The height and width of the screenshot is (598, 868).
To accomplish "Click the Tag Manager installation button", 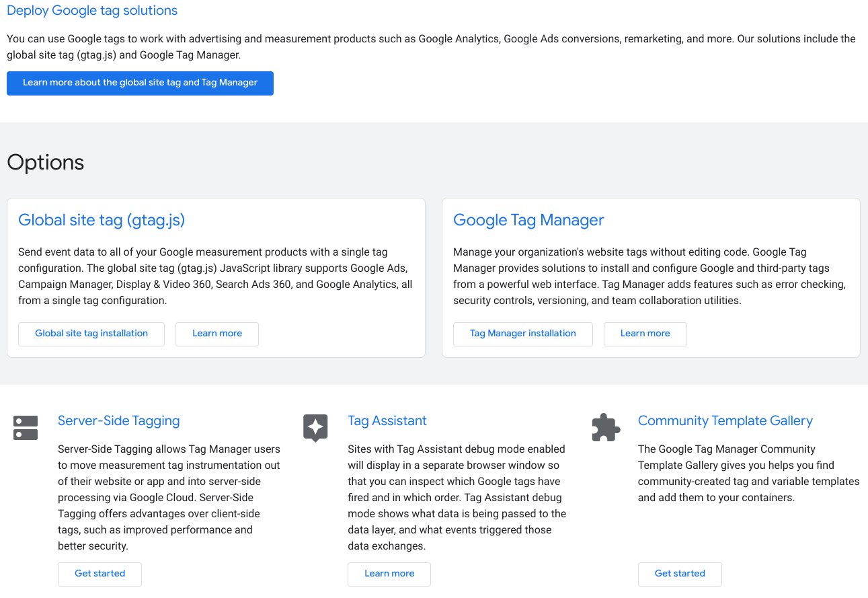I will pyautogui.click(x=523, y=334).
